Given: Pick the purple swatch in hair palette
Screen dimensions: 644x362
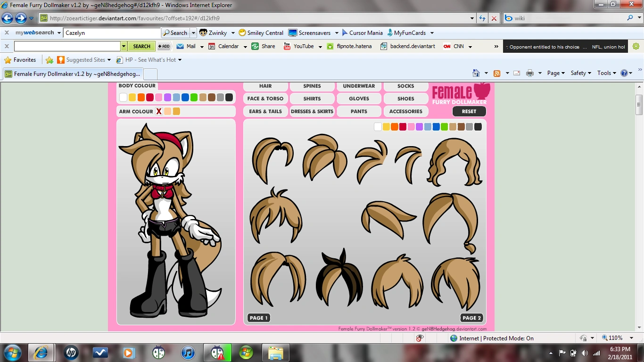Looking at the screenshot, I should point(419,127).
